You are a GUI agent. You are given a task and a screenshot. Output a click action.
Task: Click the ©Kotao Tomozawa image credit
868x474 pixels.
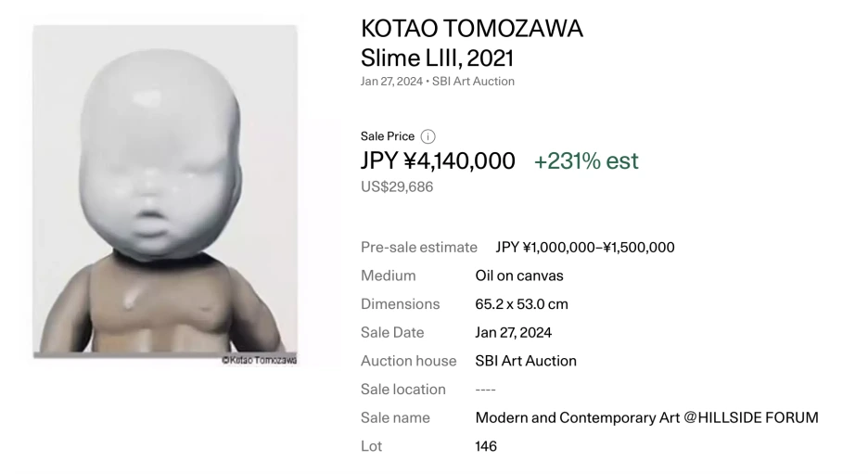(x=259, y=360)
